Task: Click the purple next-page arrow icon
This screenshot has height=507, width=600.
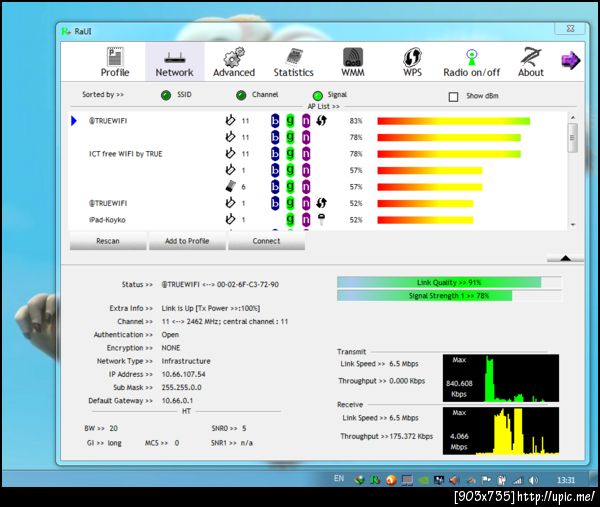Action: [571, 60]
